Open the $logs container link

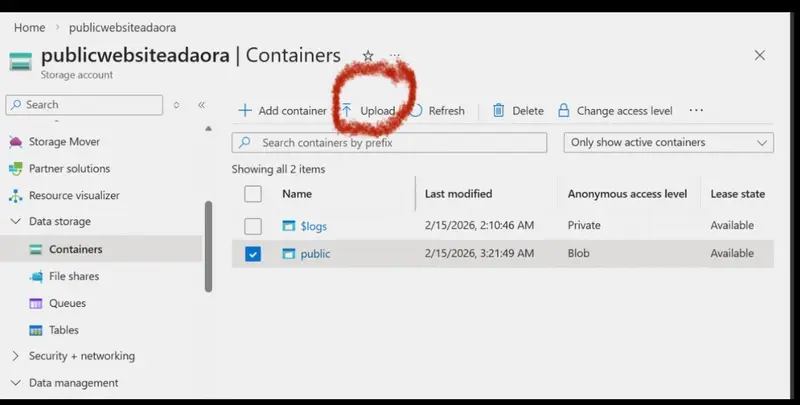(x=313, y=226)
